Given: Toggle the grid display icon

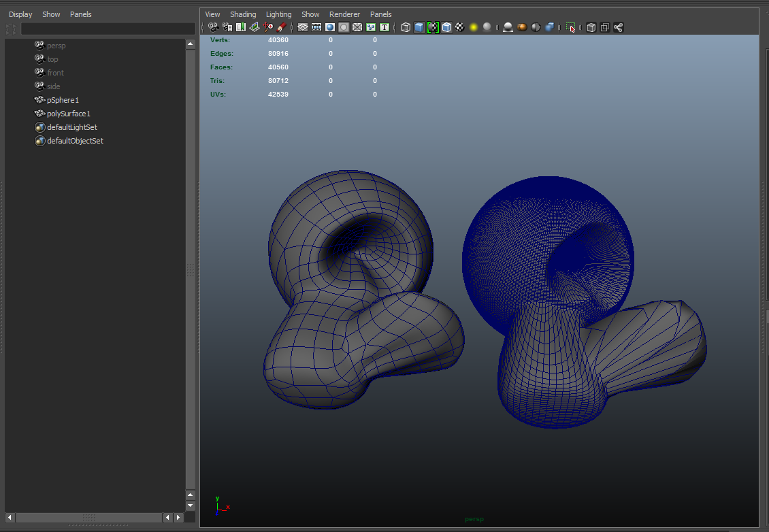Looking at the screenshot, I should (x=302, y=28).
